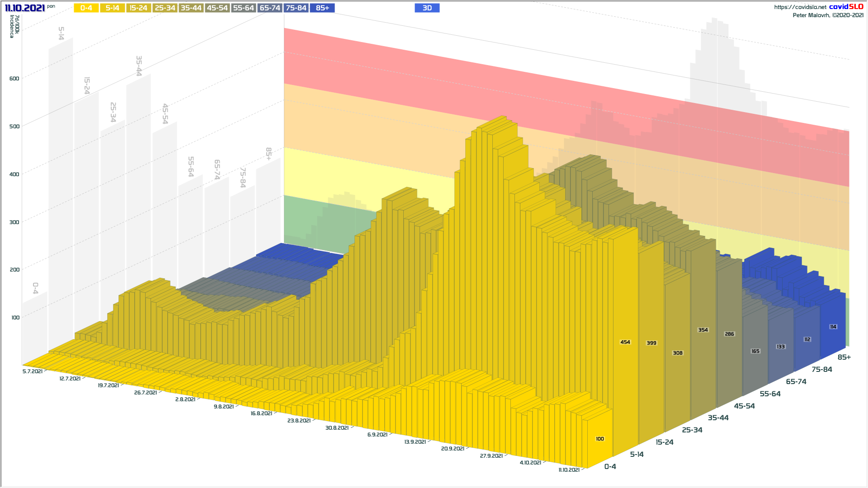The width and height of the screenshot is (868, 488).
Task: Toggle the 85+ legend button
Action: click(322, 8)
